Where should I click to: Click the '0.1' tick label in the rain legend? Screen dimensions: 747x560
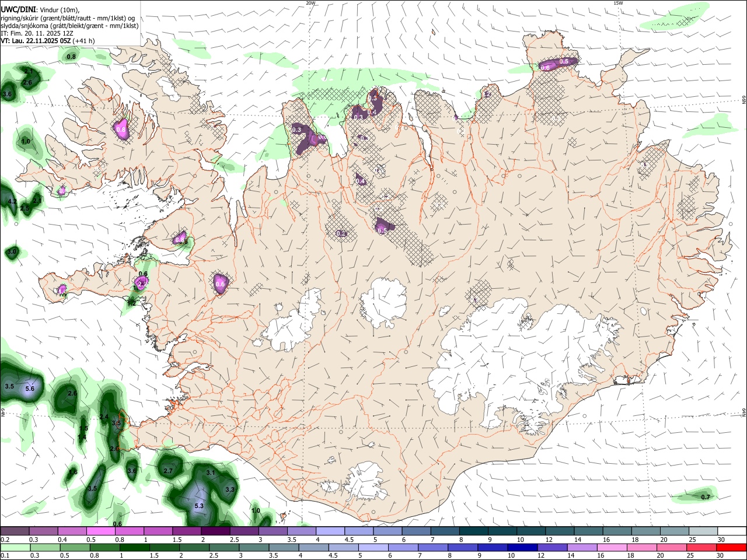tap(4, 556)
